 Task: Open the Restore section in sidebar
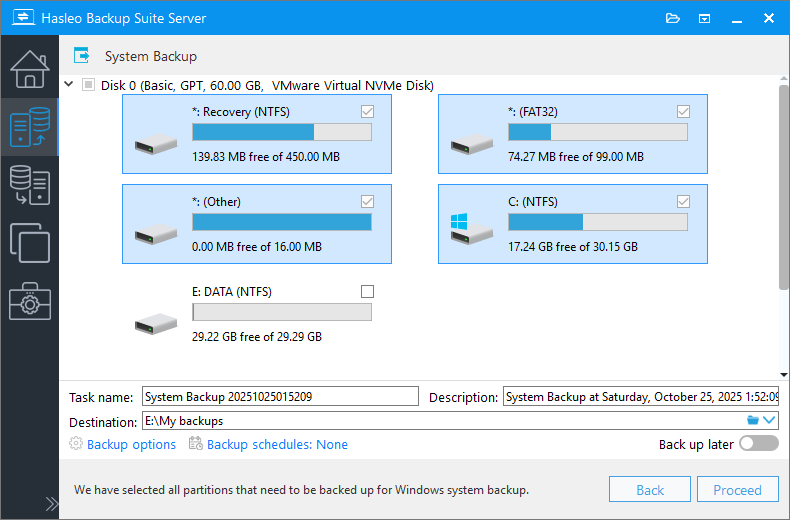click(x=30, y=185)
